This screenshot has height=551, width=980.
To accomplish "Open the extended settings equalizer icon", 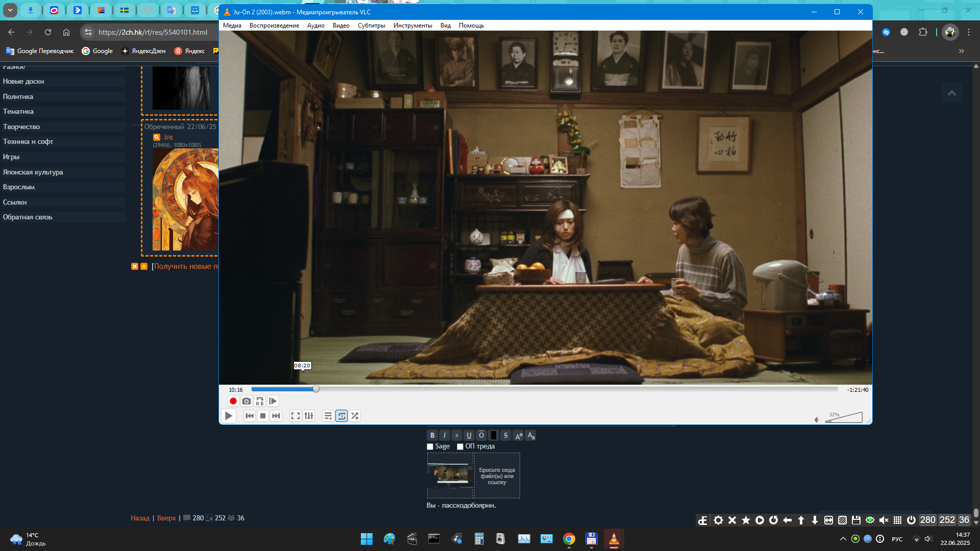I will pos(309,416).
